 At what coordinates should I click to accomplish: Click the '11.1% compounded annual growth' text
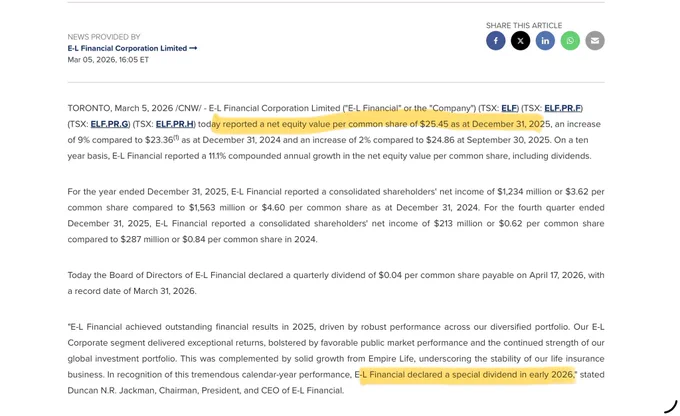pos(275,156)
